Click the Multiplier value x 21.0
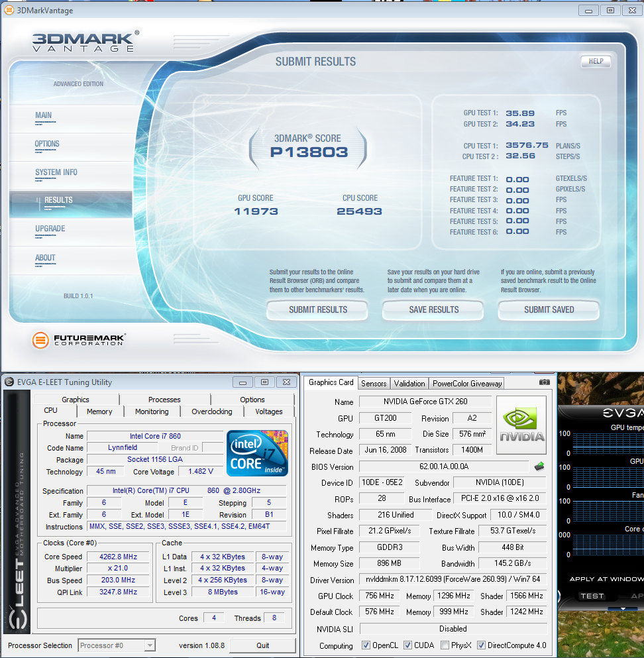Screen dimensions: 644x658 (119, 568)
